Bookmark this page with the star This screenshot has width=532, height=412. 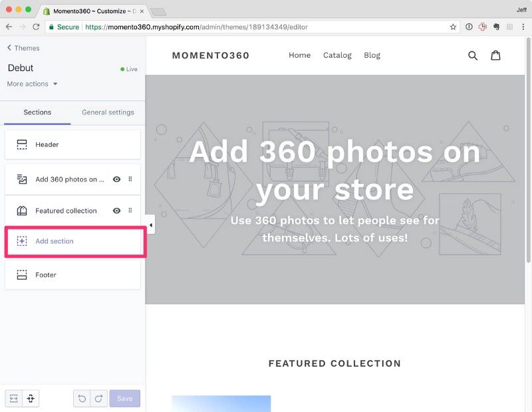click(453, 27)
